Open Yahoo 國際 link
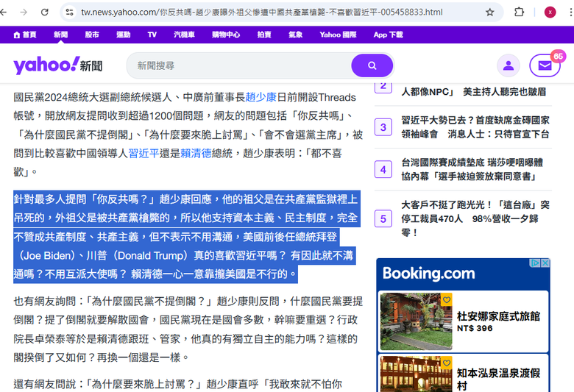 pyautogui.click(x=338, y=35)
